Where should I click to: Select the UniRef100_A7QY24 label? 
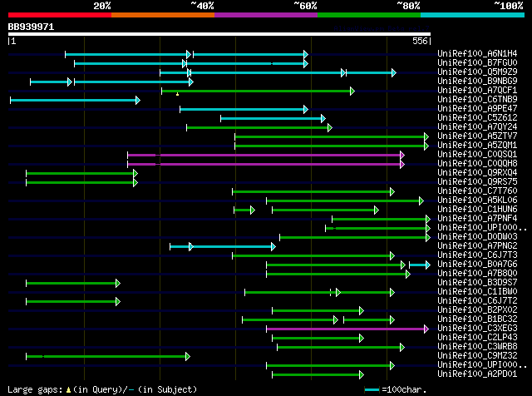[477, 126]
